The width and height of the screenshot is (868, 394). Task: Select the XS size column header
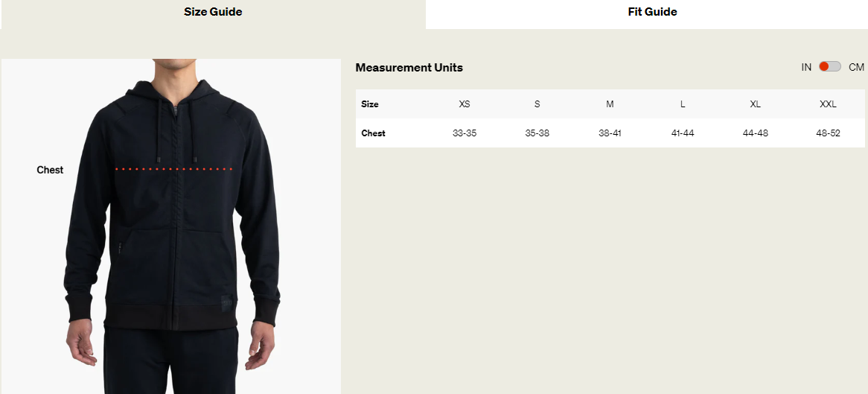(465, 104)
